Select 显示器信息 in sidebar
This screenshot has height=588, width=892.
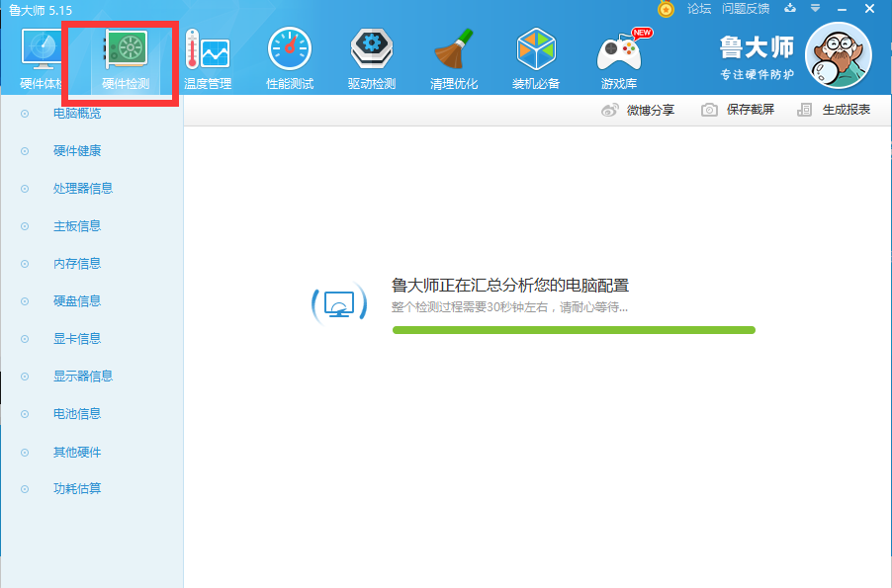[83, 376]
